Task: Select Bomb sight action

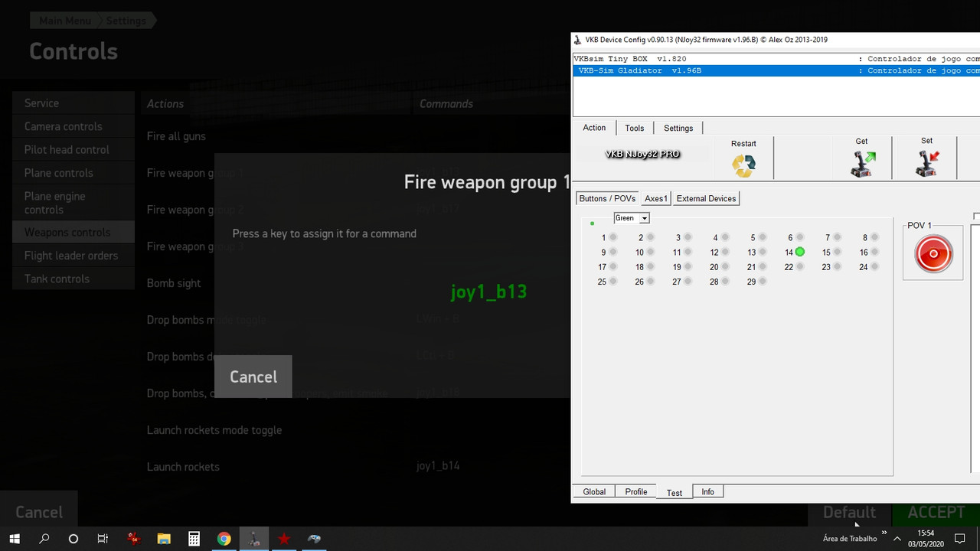Action: [174, 283]
